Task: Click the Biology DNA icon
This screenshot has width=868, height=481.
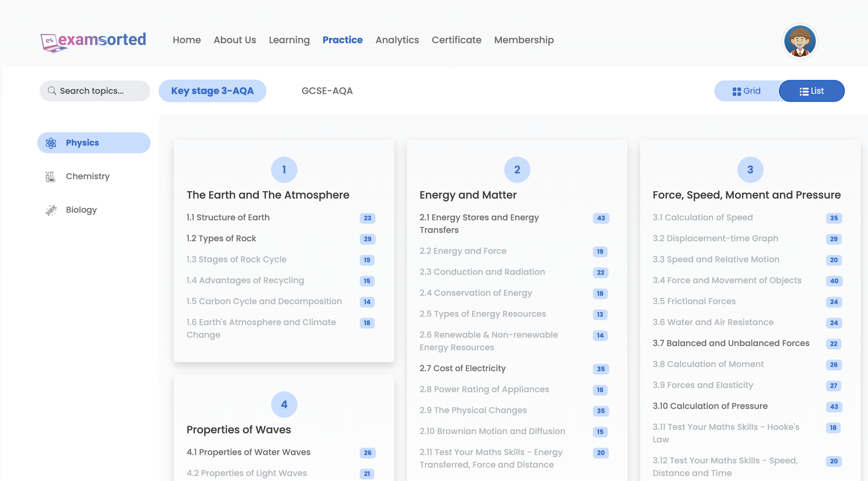Action: [x=51, y=210]
